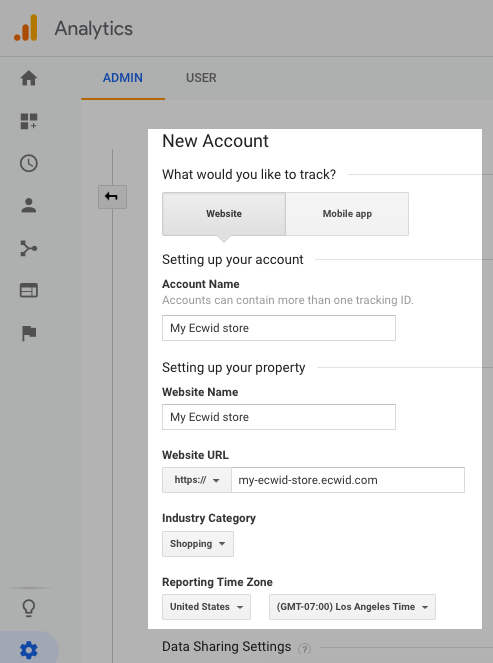Open the Los Angeles Time zone dropdown
The width and height of the screenshot is (493, 663).
[352, 607]
